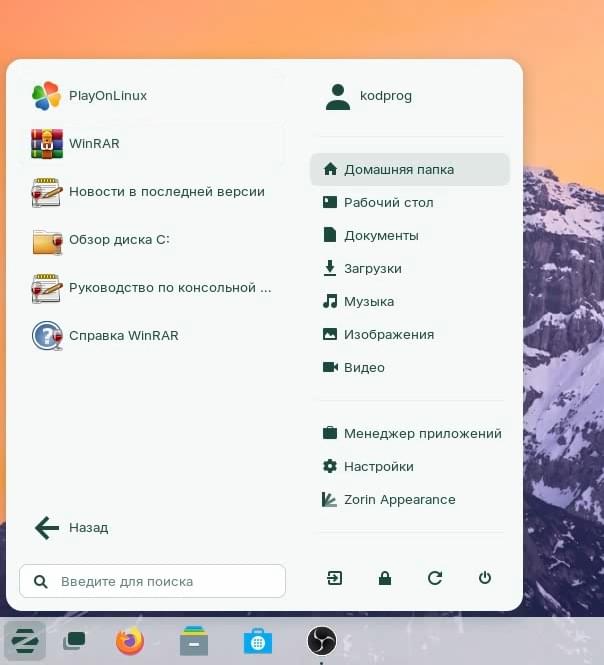Open the Software store taskbar icon
604x665 pixels.
pyautogui.click(x=257, y=641)
